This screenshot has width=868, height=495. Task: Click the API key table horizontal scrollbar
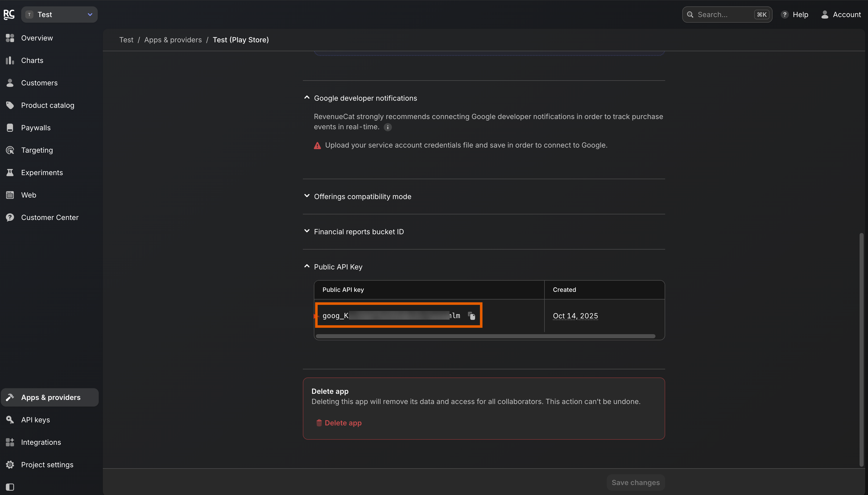click(485, 336)
